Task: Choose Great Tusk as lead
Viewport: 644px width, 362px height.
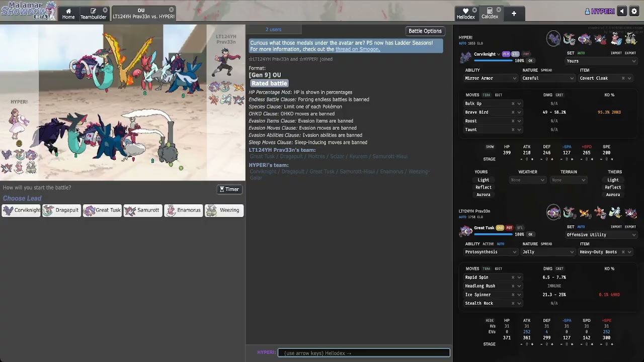Action: click(x=102, y=210)
